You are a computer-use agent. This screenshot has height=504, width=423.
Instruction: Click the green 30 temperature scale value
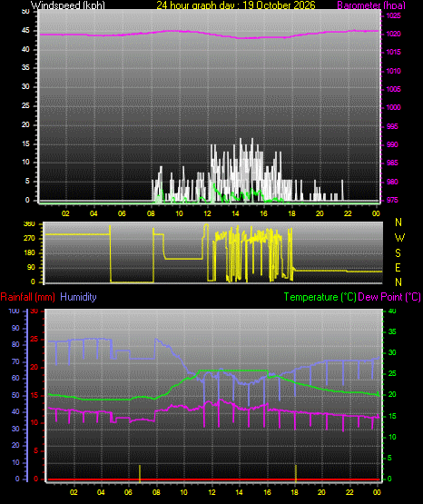(392, 353)
